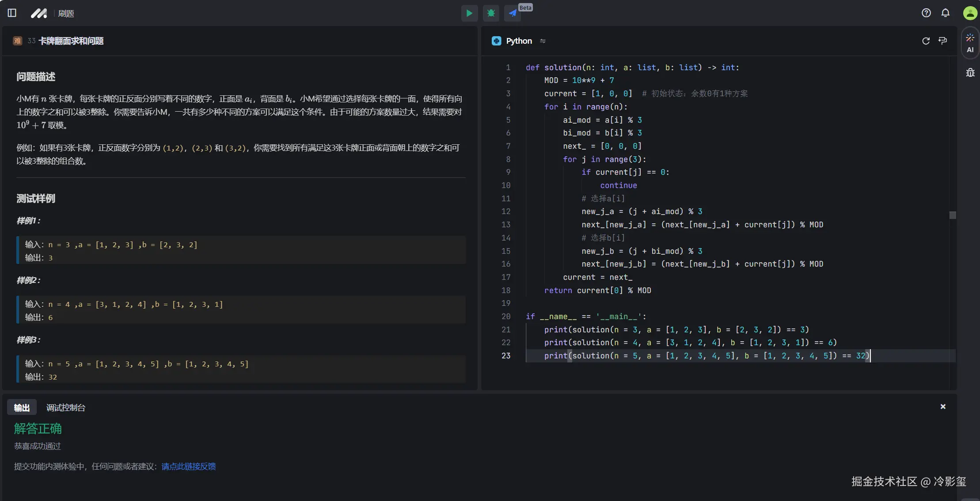
Task: Open the AI assistant panel
Action: [970, 43]
